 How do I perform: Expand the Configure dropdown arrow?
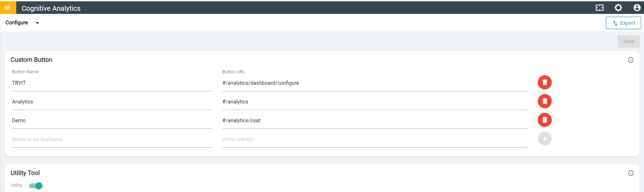point(37,23)
